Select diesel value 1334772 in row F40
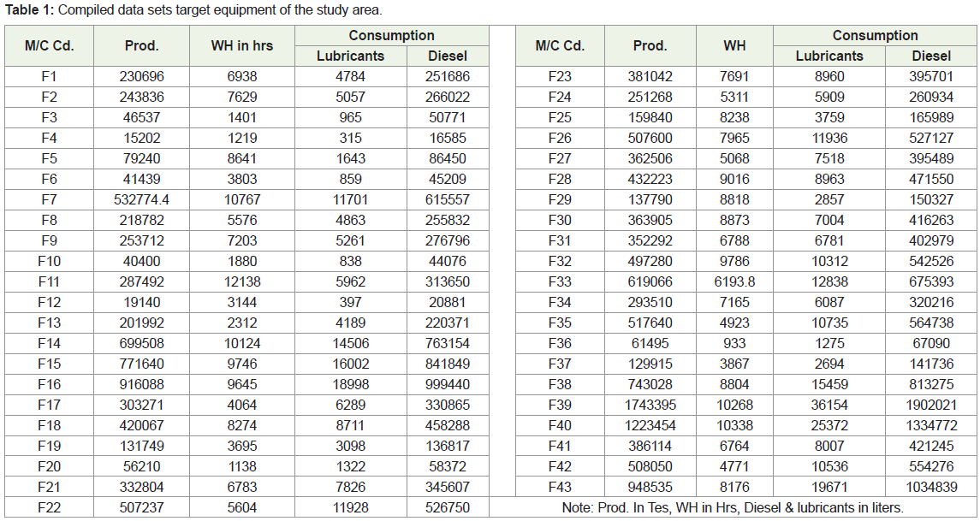This screenshot has height=521, width=980. (931, 425)
